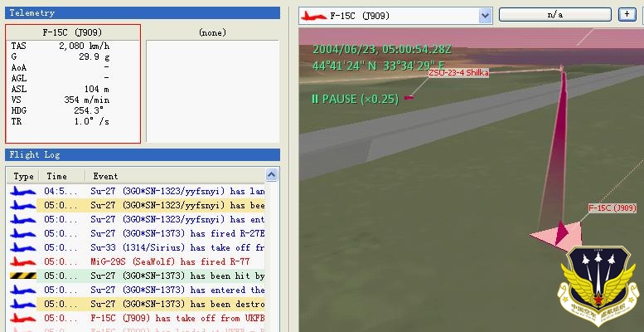Click the blue jet icon beside 'has entered the'

[x=23, y=290]
